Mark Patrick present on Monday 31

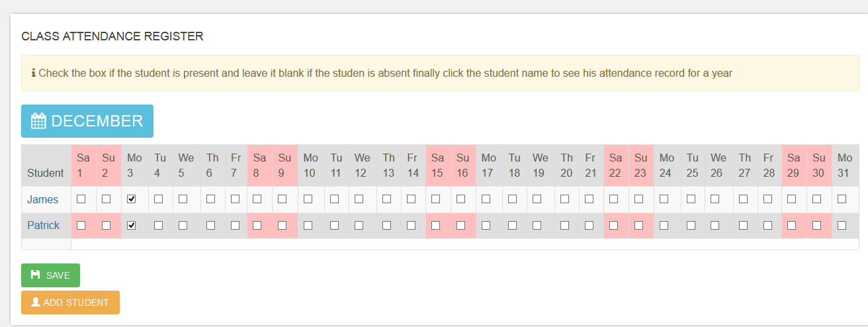[842, 225]
